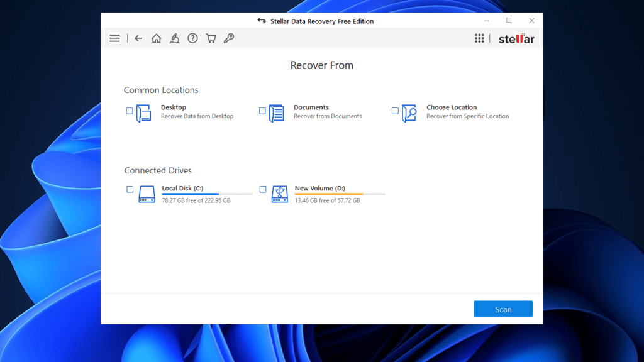Open the shopping cart buy icon
The image size is (644, 362).
coord(211,38)
